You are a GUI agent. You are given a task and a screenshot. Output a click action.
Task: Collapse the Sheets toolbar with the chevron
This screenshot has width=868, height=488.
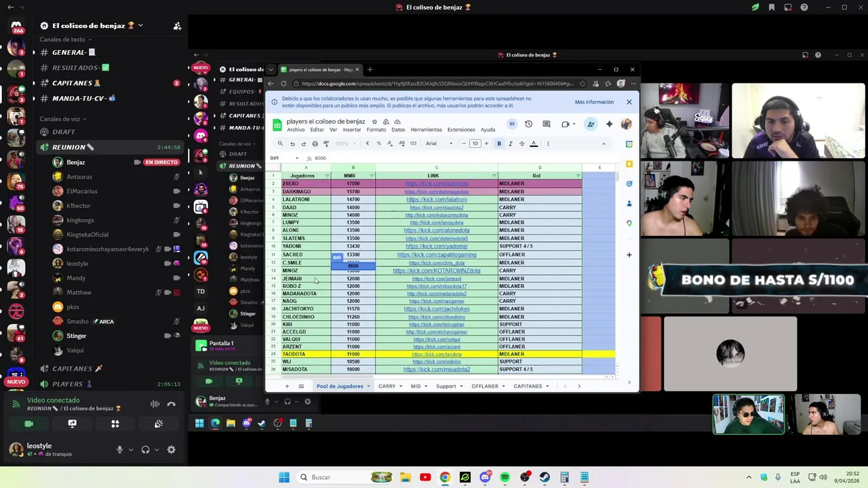pyautogui.click(x=604, y=144)
